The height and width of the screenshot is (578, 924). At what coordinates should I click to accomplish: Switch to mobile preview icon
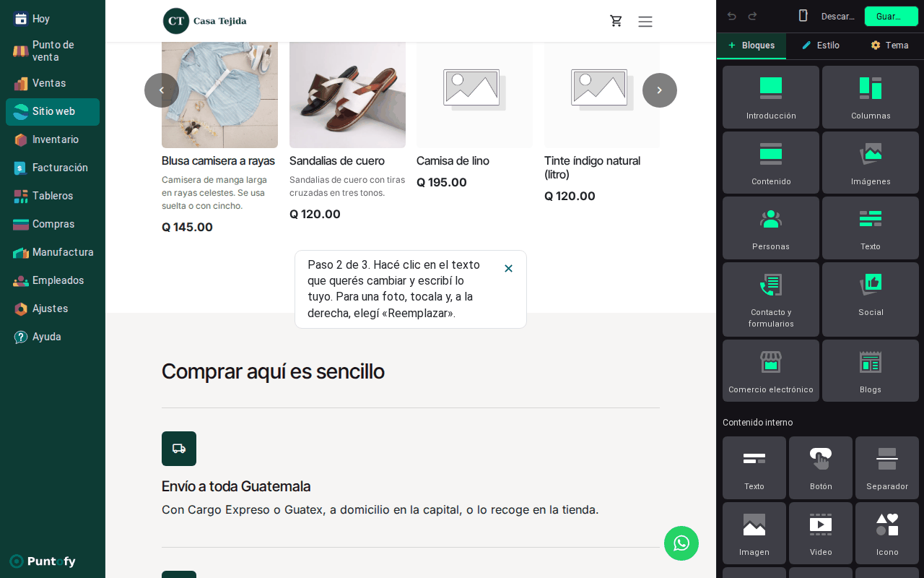tap(803, 16)
